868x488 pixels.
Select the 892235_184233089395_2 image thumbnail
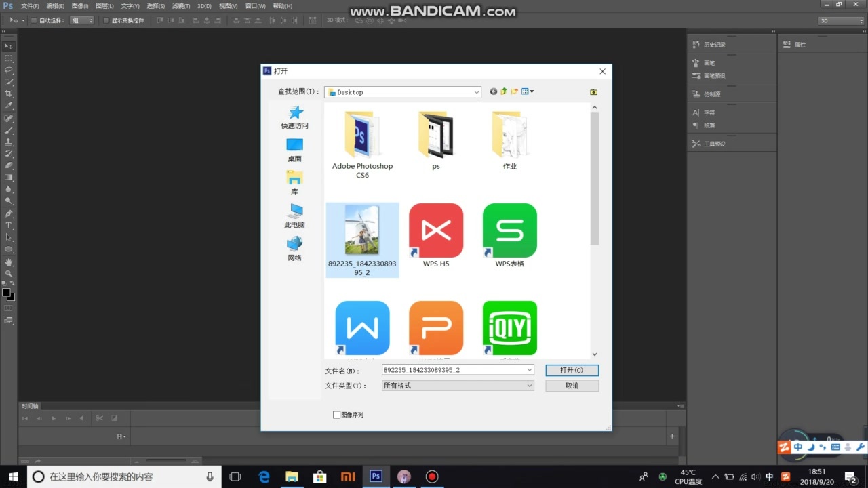click(362, 239)
